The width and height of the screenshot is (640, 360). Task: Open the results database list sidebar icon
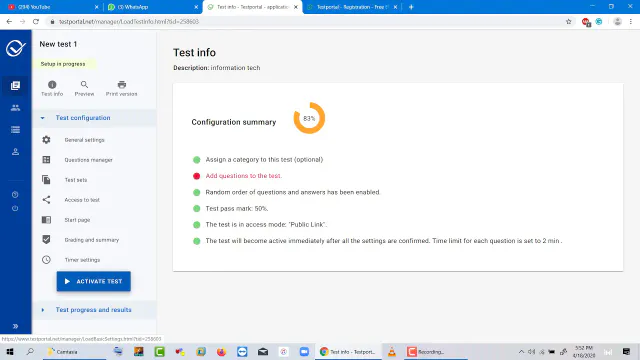(x=16, y=130)
